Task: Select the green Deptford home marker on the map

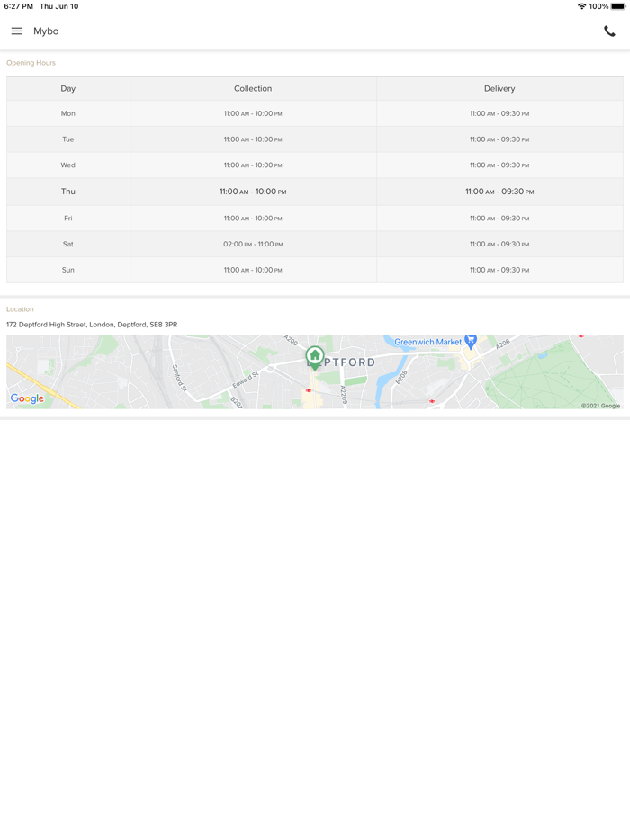Action: click(x=313, y=355)
